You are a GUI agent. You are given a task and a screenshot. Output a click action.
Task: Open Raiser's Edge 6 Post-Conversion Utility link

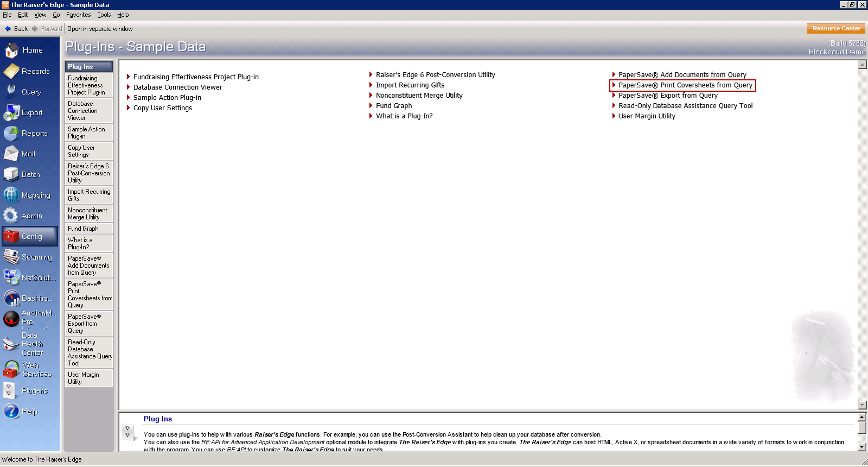tap(435, 75)
